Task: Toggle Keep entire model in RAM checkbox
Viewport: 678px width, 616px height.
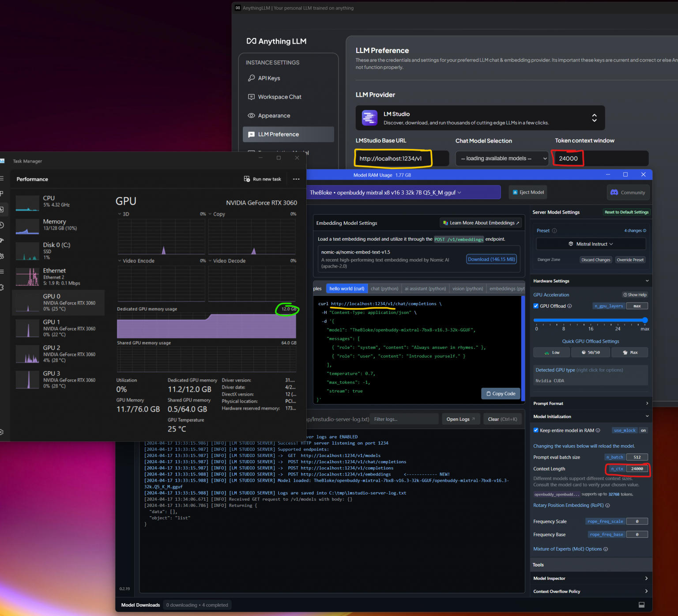Action: [x=536, y=431]
